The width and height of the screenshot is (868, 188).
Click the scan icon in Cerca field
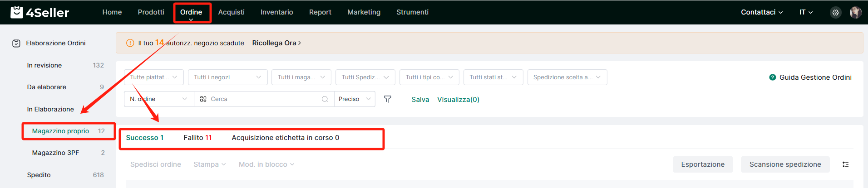pos(203,99)
